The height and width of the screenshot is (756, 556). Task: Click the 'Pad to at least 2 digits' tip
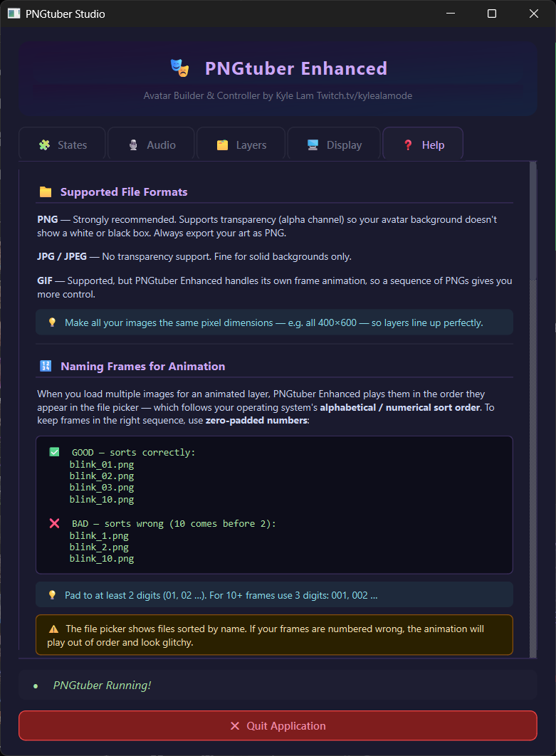pos(221,595)
